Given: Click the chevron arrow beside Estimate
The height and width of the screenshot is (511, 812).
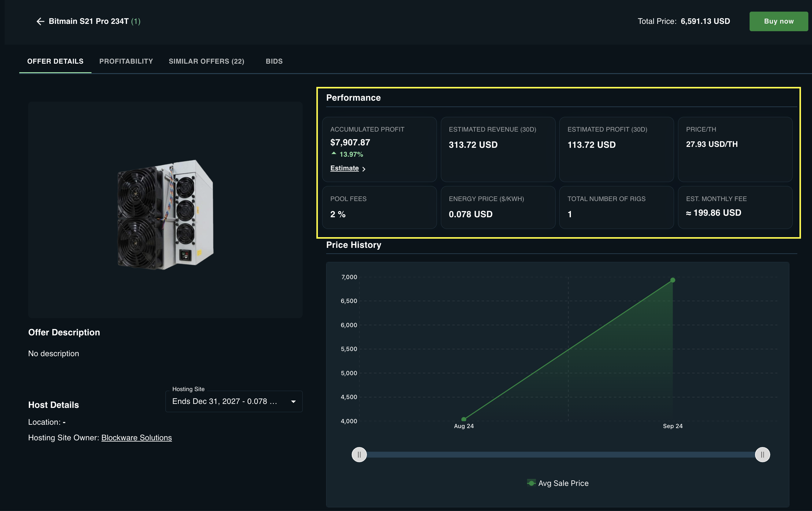Looking at the screenshot, I should (364, 169).
